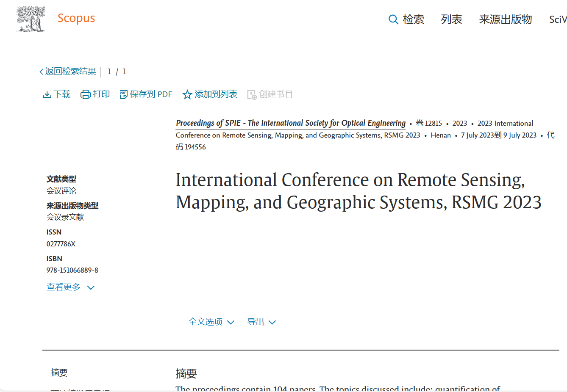Click the back chevron to search results
This screenshot has width=567, height=392.
[41, 72]
